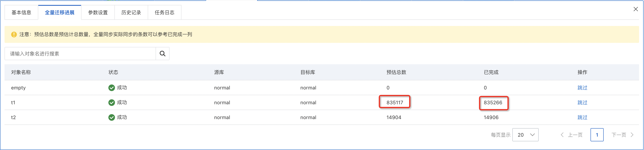Close the migration progress dialog

(x=636, y=9)
